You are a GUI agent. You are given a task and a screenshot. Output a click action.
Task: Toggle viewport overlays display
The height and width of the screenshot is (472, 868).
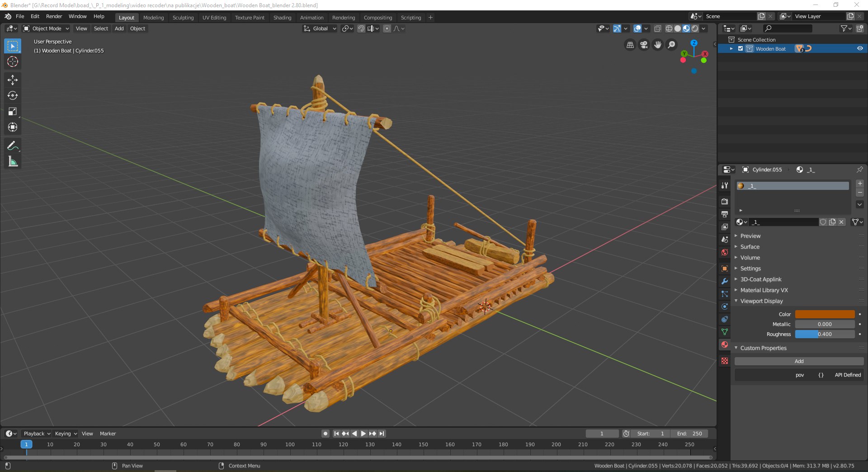point(637,28)
